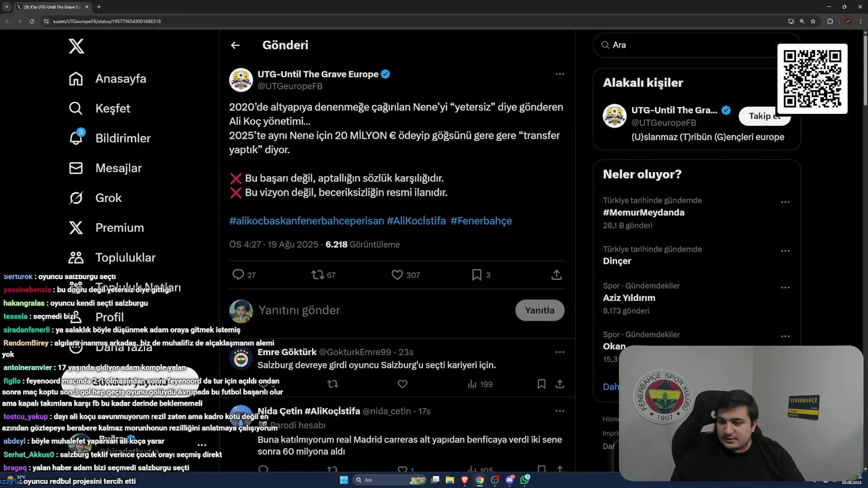Open the options menu for Dinçer trend
This screenshot has width=868, height=488.
coord(785,251)
